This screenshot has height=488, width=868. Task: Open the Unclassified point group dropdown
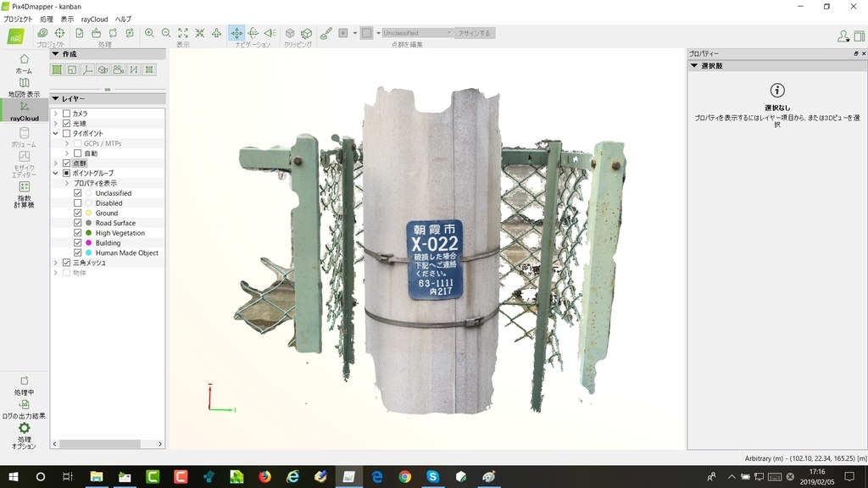pyautogui.click(x=417, y=33)
